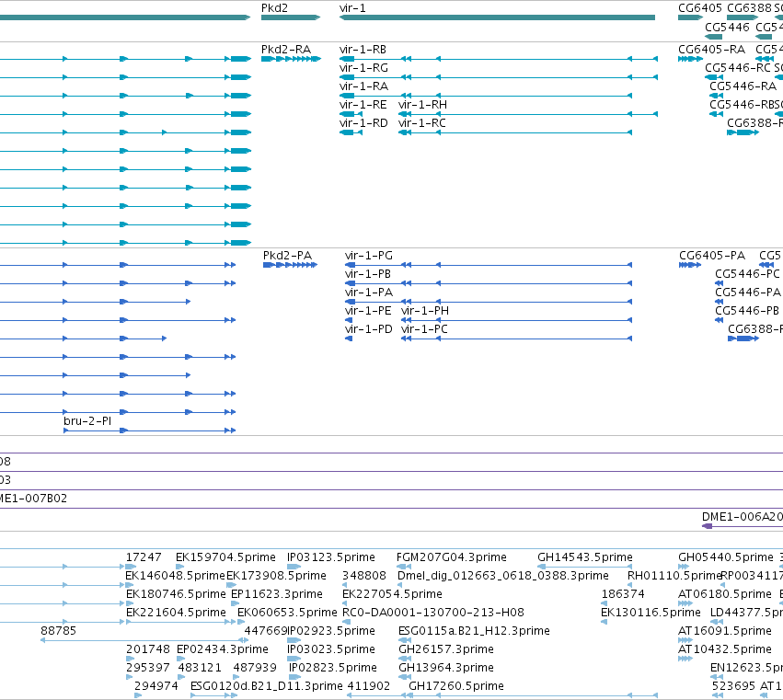Click EST EP02434.3prime
This screenshot has height=700, width=783.
223,650
